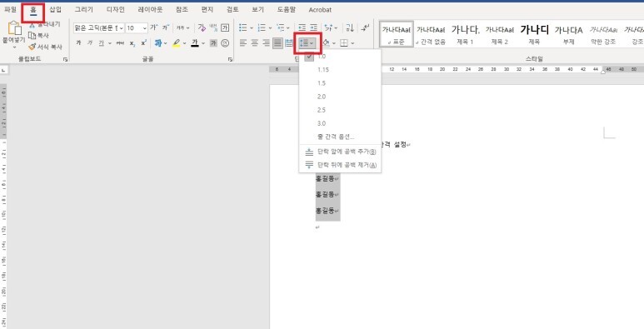Switch to the Review (검토) tab
This screenshot has height=329, width=644.
232,9
